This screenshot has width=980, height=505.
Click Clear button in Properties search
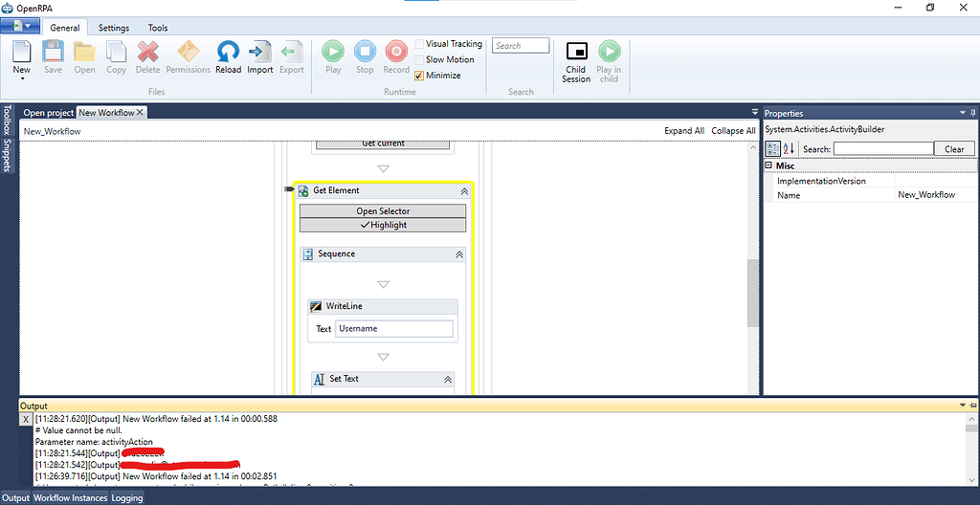[954, 149]
